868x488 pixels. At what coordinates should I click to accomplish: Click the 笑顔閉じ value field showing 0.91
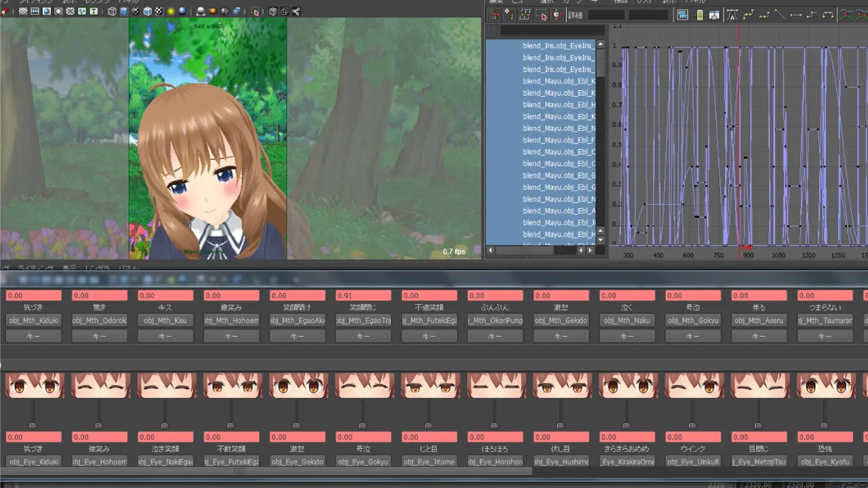[x=363, y=296]
